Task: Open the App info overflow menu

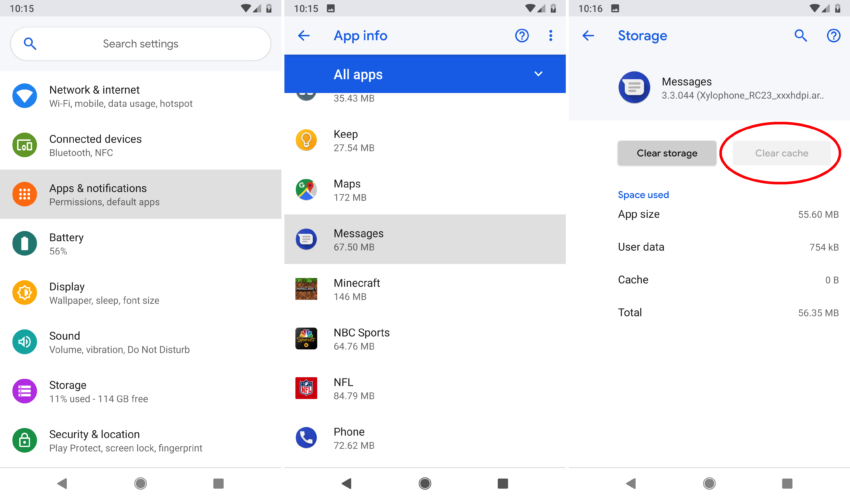Action: [551, 36]
